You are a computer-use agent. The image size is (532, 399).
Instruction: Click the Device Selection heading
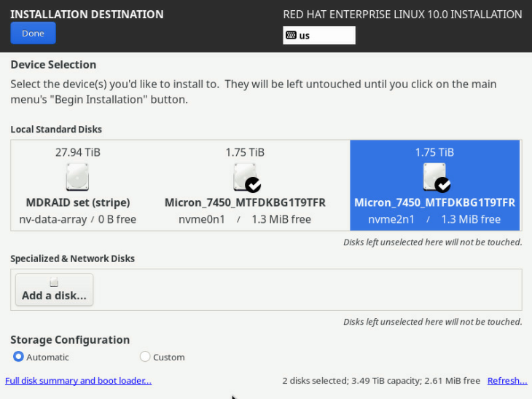tap(53, 64)
